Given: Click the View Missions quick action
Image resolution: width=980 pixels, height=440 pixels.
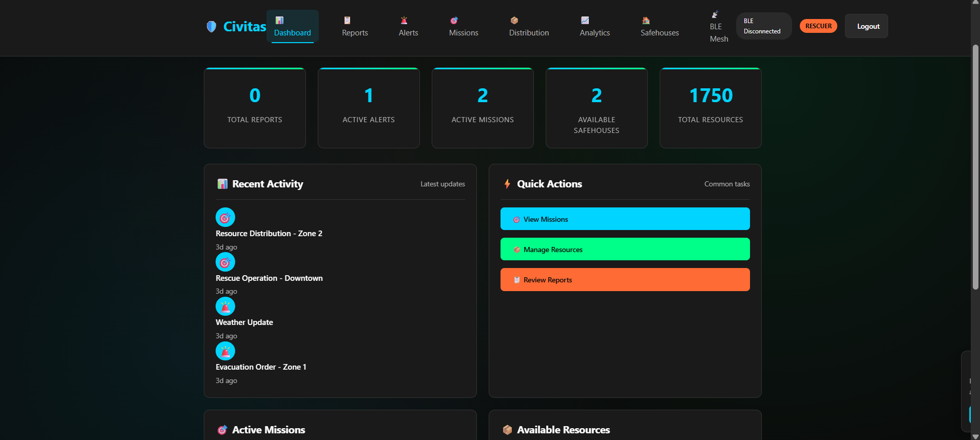Looking at the screenshot, I should (625, 219).
